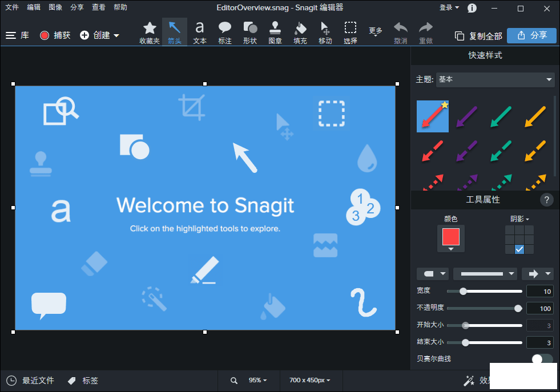Click the dashed selection rectangle on canvas
The width and height of the screenshot is (560, 392).
332,114
